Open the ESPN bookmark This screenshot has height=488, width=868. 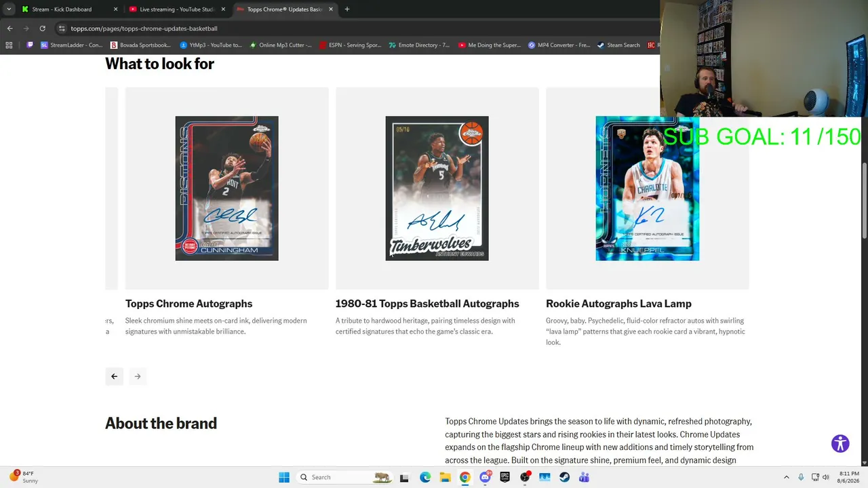(x=350, y=45)
